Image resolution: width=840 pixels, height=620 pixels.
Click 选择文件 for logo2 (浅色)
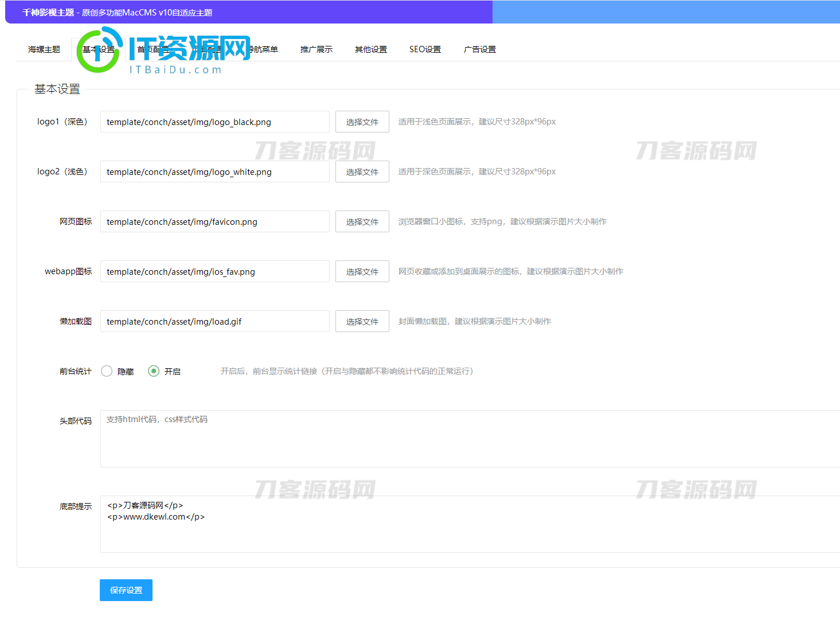click(362, 171)
